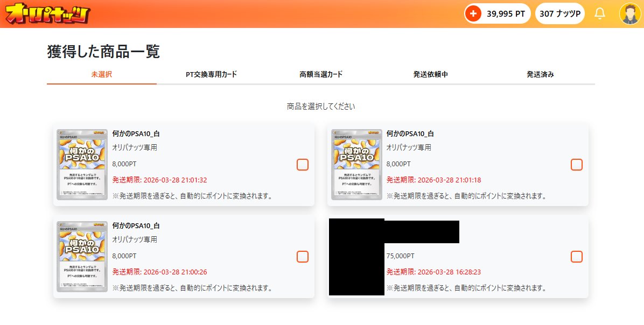Open the 発送依頼中 tab

coord(430,74)
